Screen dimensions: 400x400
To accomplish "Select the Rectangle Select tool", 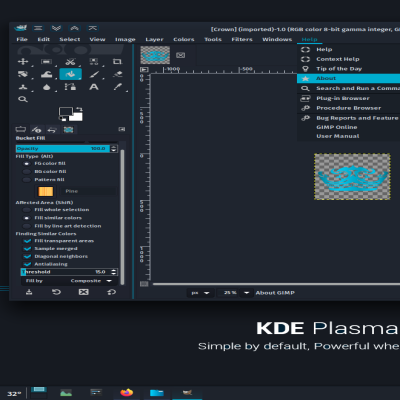I will tap(46, 61).
